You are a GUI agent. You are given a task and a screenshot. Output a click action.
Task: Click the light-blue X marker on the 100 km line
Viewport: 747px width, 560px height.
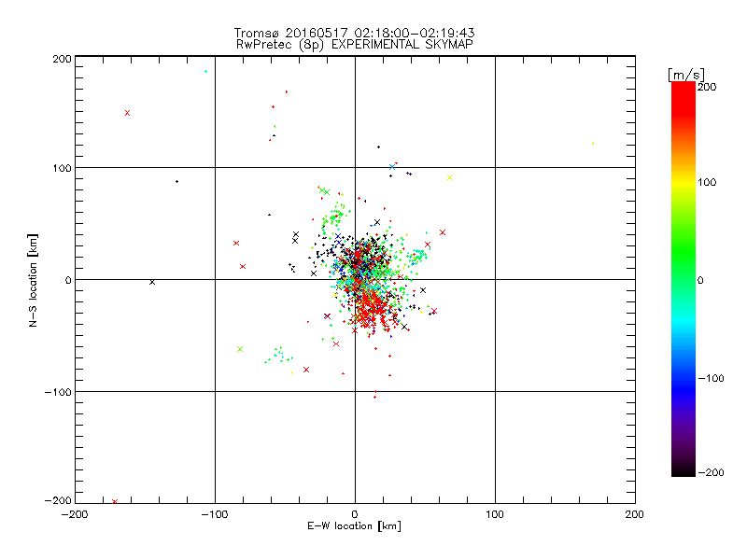pyautogui.click(x=392, y=167)
